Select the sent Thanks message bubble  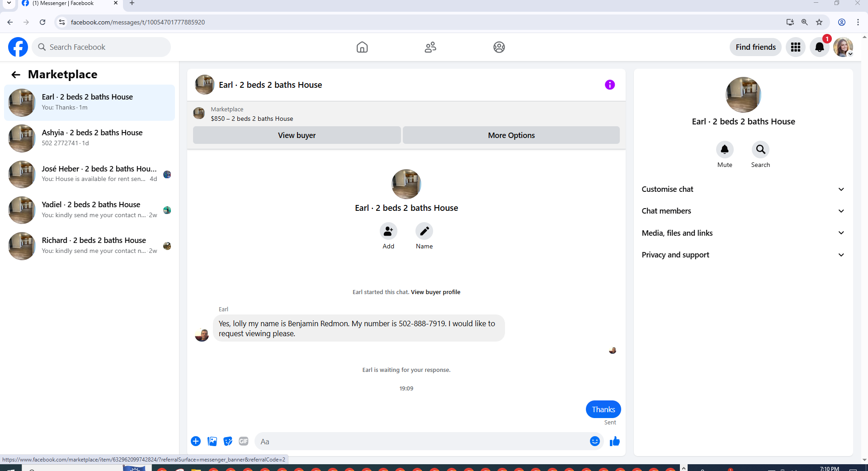(x=604, y=409)
